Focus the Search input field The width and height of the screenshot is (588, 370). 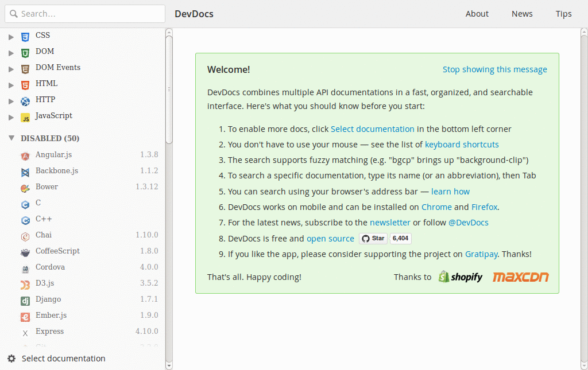pyautogui.click(x=85, y=14)
